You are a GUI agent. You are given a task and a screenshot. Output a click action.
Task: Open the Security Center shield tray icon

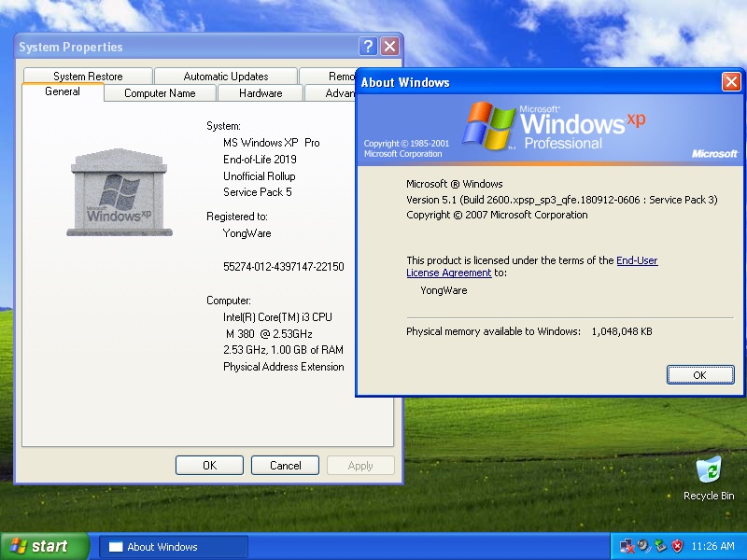676,546
